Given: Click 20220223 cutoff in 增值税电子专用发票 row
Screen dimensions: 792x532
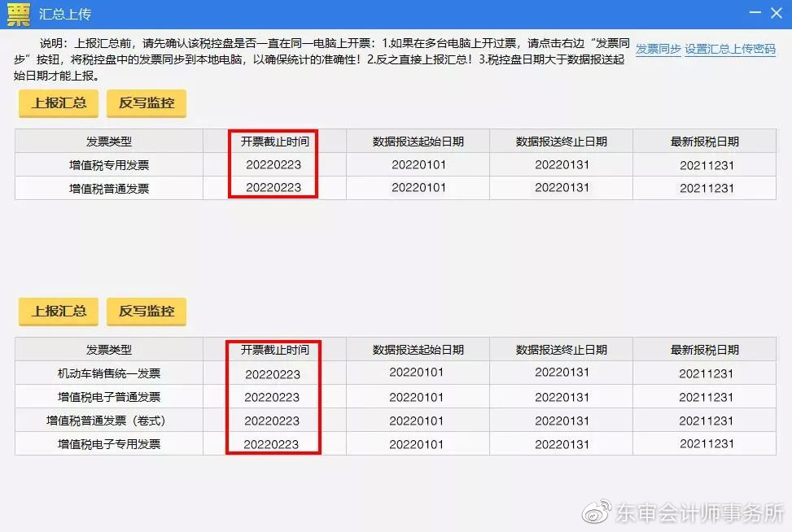Looking at the screenshot, I should (x=271, y=445).
